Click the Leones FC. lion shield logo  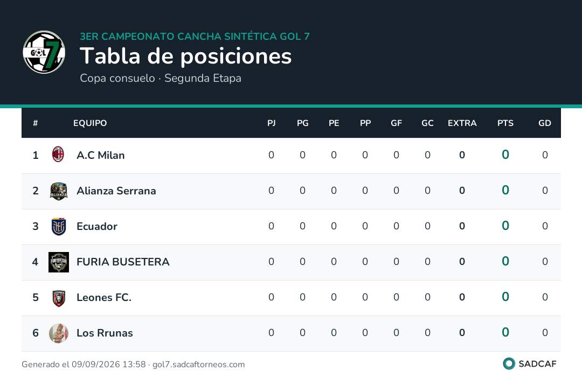tap(59, 298)
